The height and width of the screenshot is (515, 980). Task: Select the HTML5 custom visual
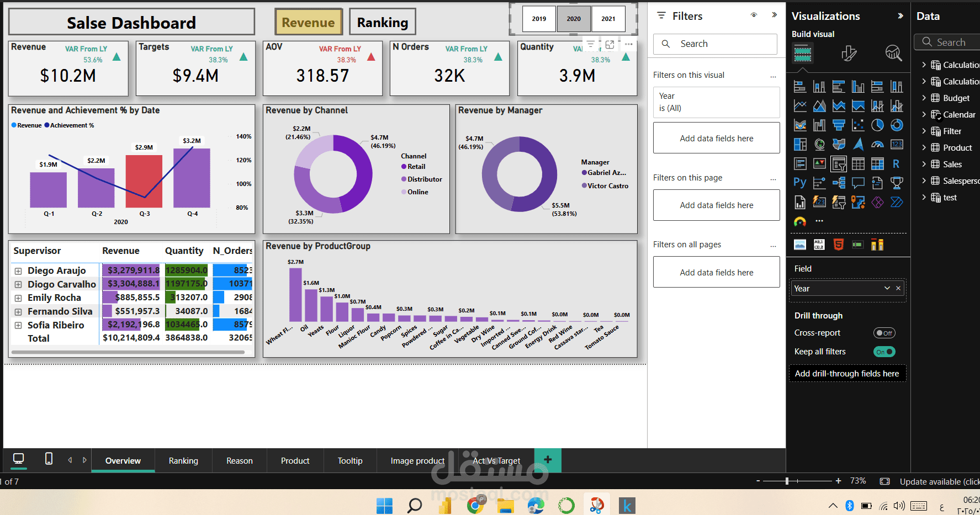pyautogui.click(x=839, y=245)
